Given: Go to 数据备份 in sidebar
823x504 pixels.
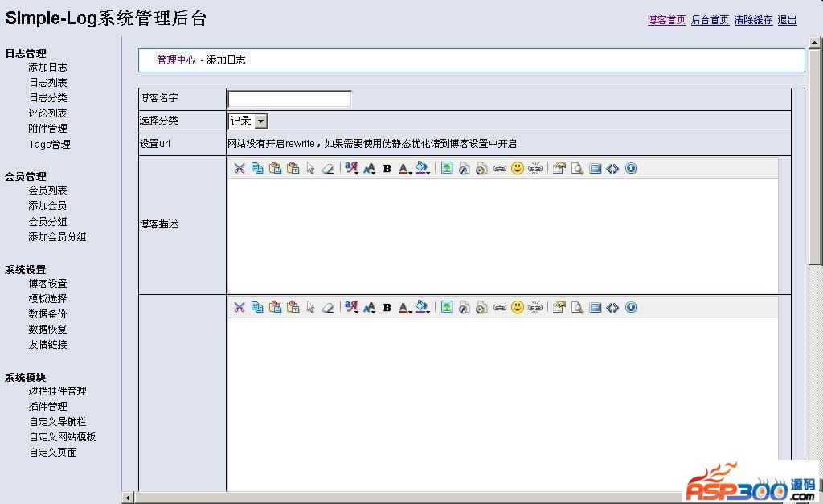Looking at the screenshot, I should (x=47, y=314).
